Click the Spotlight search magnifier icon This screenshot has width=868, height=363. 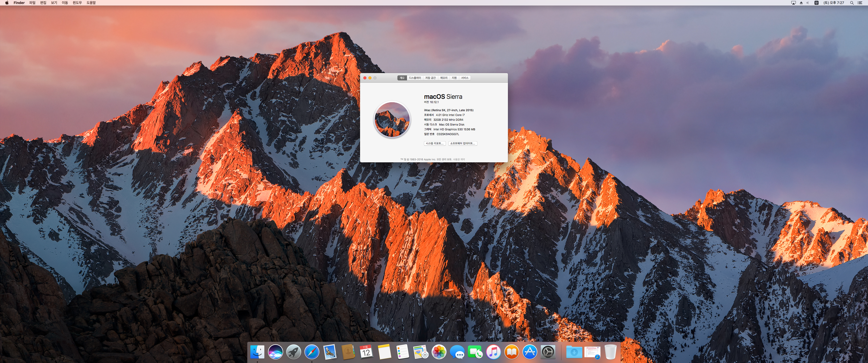pyautogui.click(x=852, y=3)
